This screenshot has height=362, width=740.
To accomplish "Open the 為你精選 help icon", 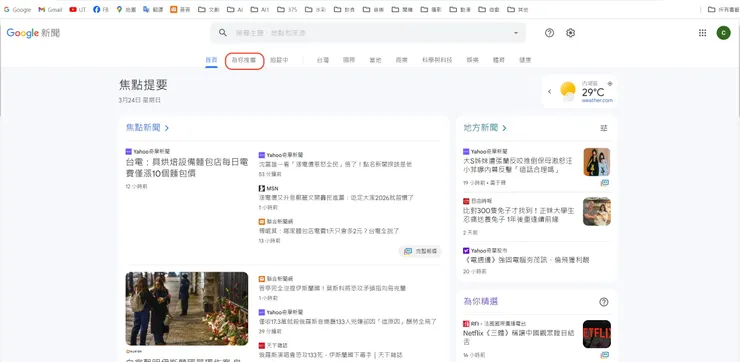I will coord(604,302).
